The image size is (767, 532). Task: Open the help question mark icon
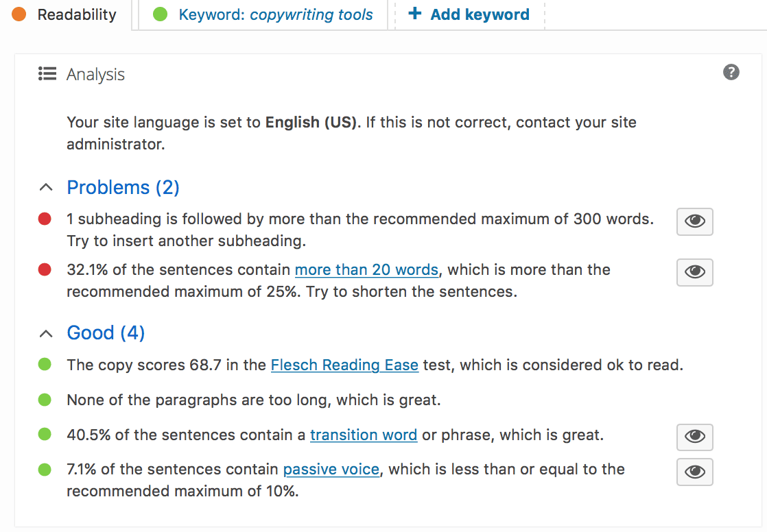[x=731, y=73]
